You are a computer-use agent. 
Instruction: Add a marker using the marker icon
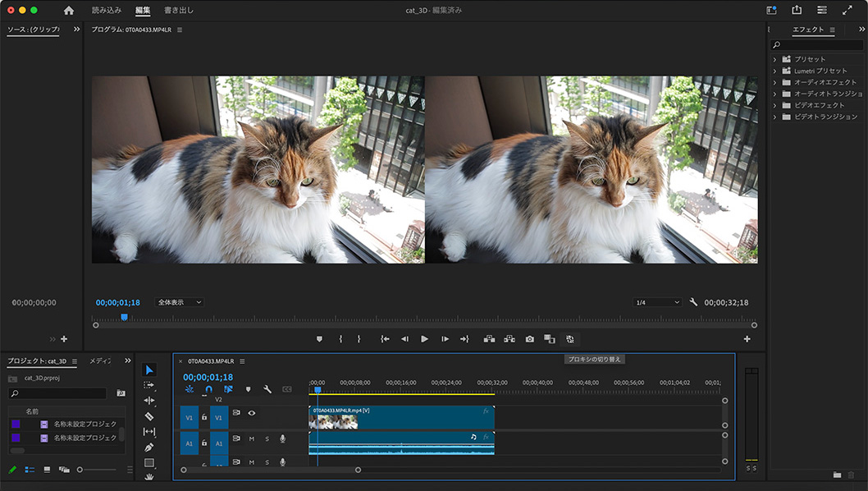coord(248,388)
